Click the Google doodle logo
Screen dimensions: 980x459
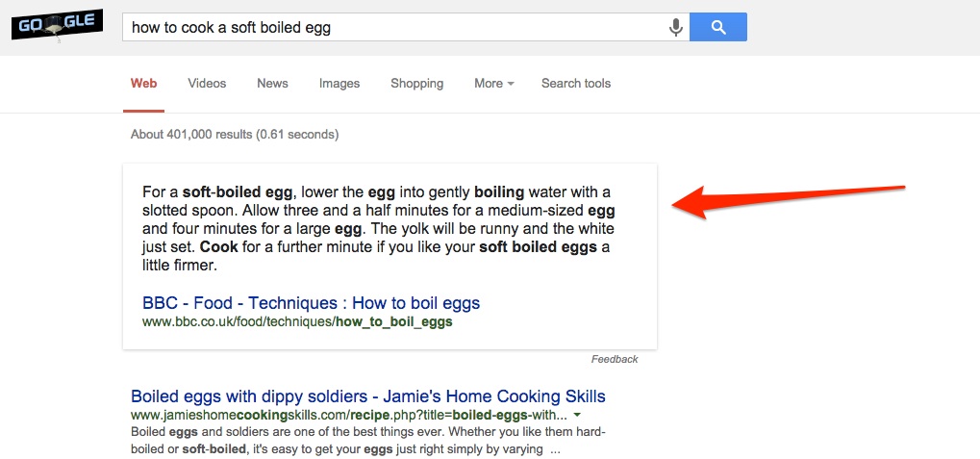click(x=55, y=26)
